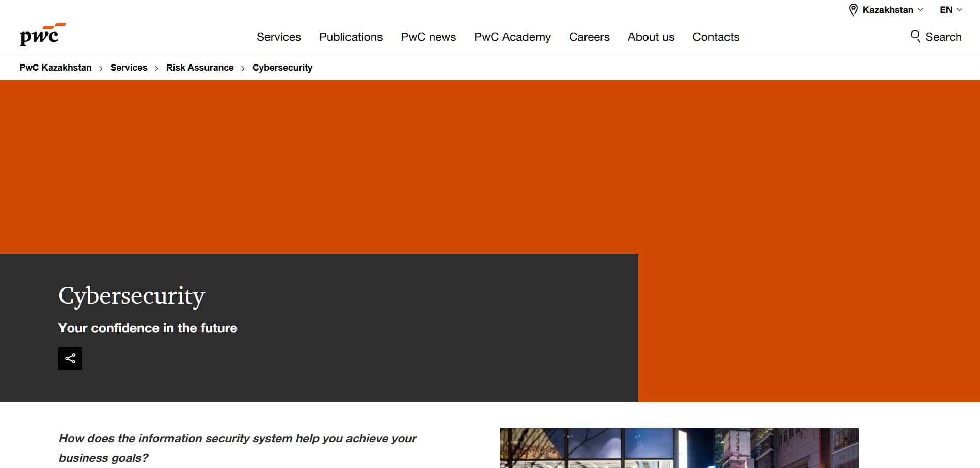Go to PwC Kazakhstan breadcrumb link
The height and width of the screenshot is (468, 980).
tap(56, 68)
